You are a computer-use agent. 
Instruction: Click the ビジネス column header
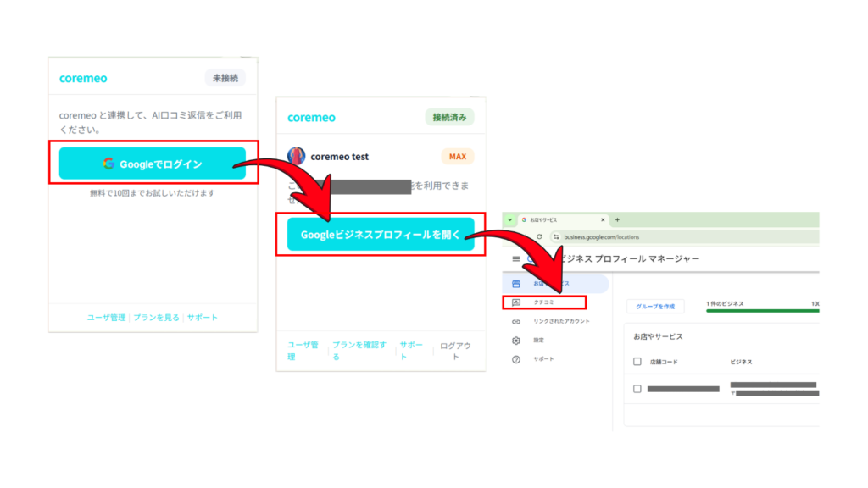click(741, 362)
